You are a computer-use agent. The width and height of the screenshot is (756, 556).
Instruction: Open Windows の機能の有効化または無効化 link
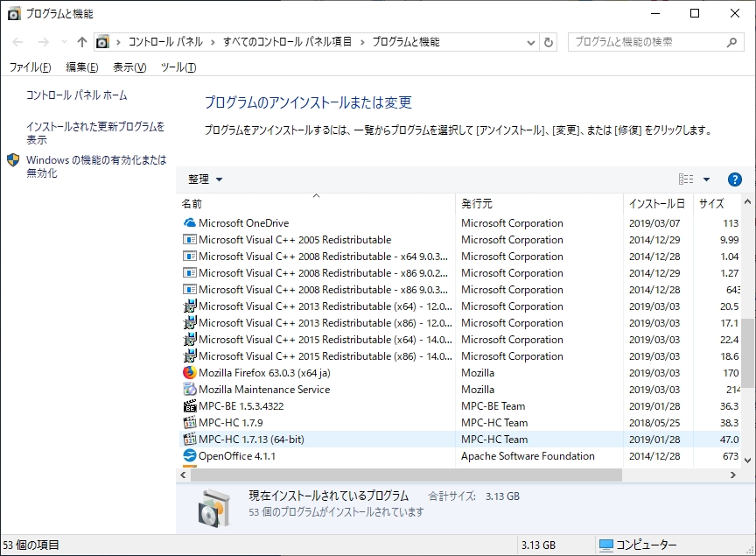(96, 166)
